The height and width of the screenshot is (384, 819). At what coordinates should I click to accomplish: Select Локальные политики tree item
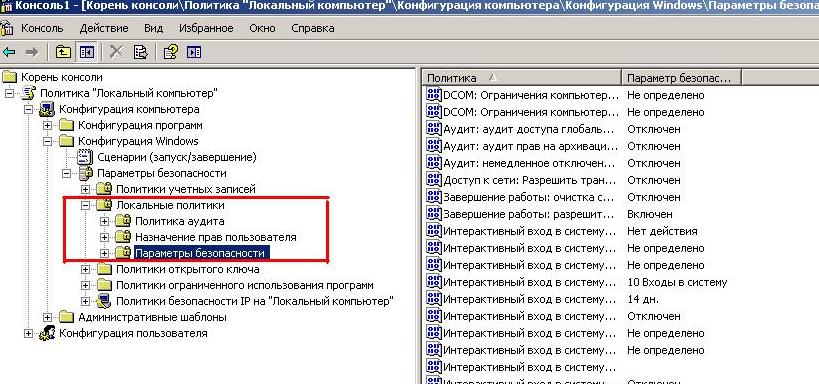point(170,205)
